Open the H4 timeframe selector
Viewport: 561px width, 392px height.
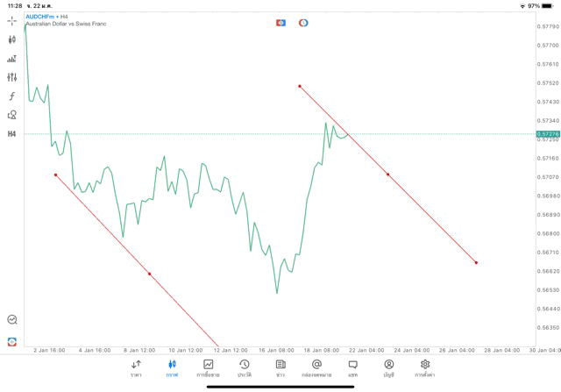(11, 133)
